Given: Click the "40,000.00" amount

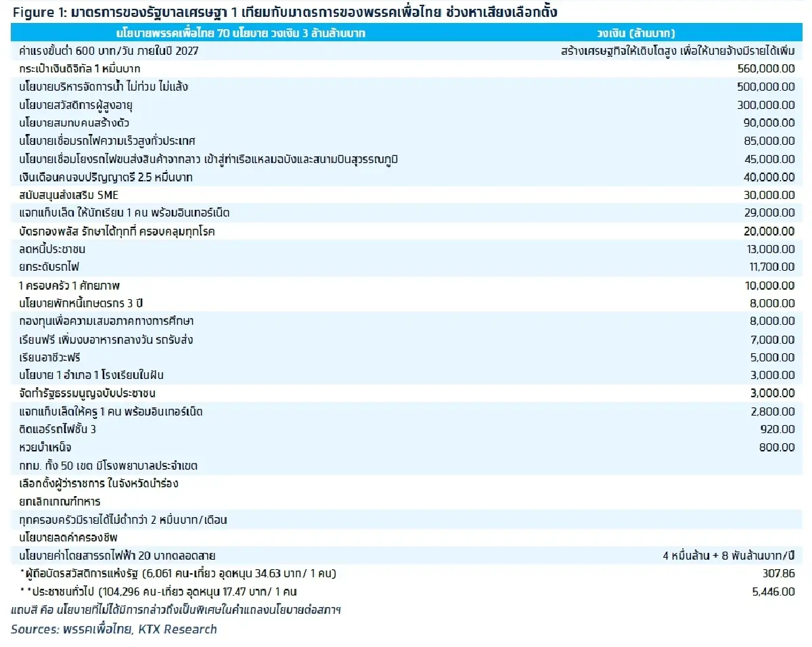Looking at the screenshot, I should point(769,177).
